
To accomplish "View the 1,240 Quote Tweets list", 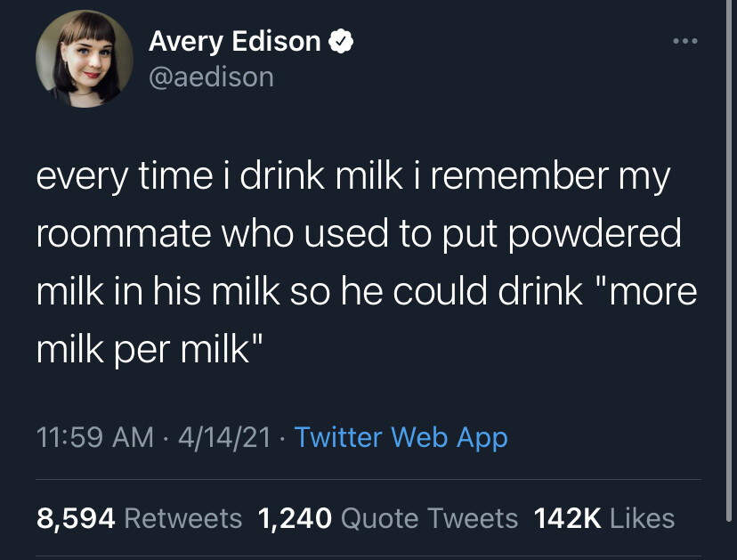I will point(386,517).
